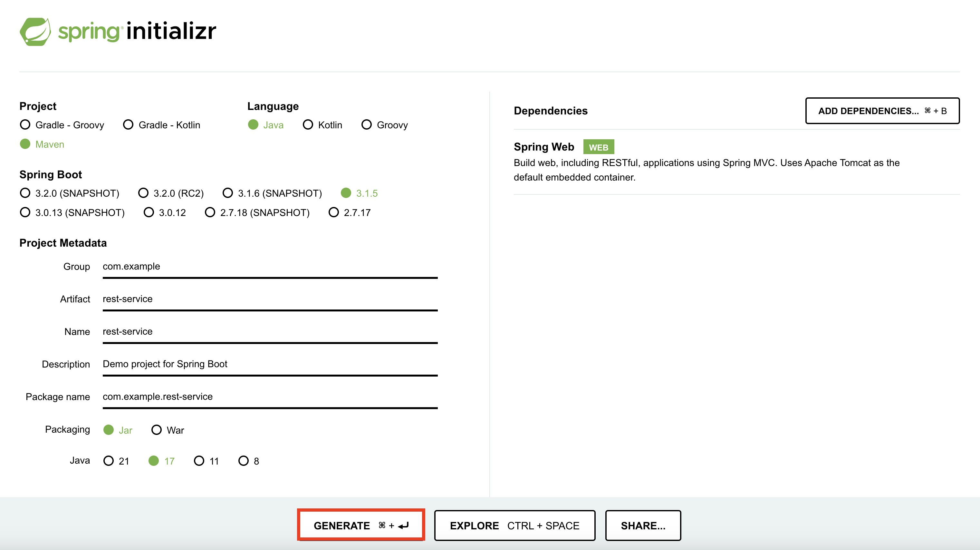Click the Artifact text field
Image resolution: width=980 pixels, height=550 pixels.
pos(270,299)
